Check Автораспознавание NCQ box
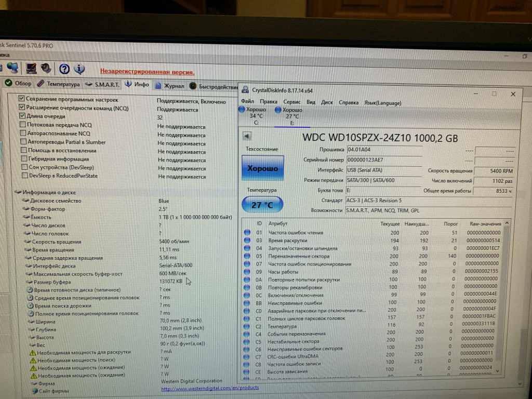 [x=23, y=133]
